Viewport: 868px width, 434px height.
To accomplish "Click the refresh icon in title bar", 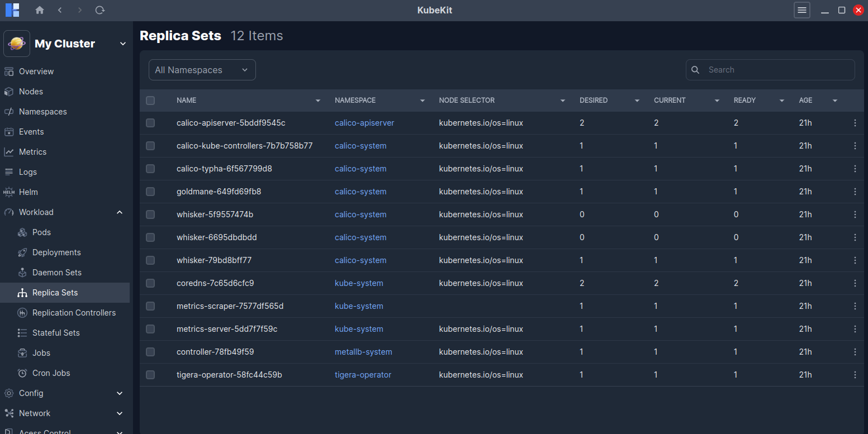I will click(x=100, y=10).
